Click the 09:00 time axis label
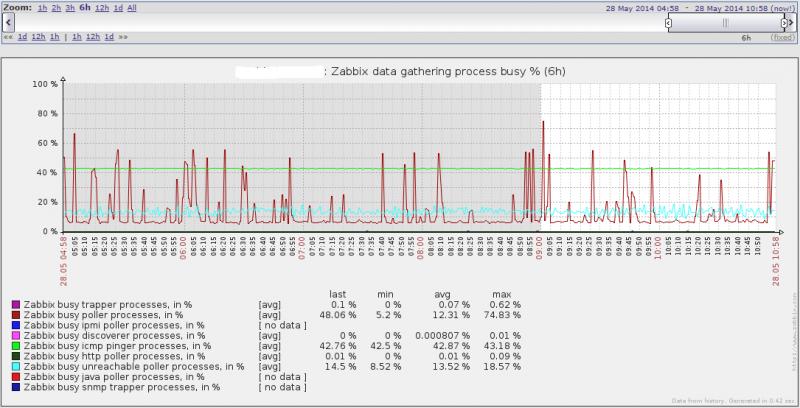This screenshot has width=800, height=408. tap(539, 250)
